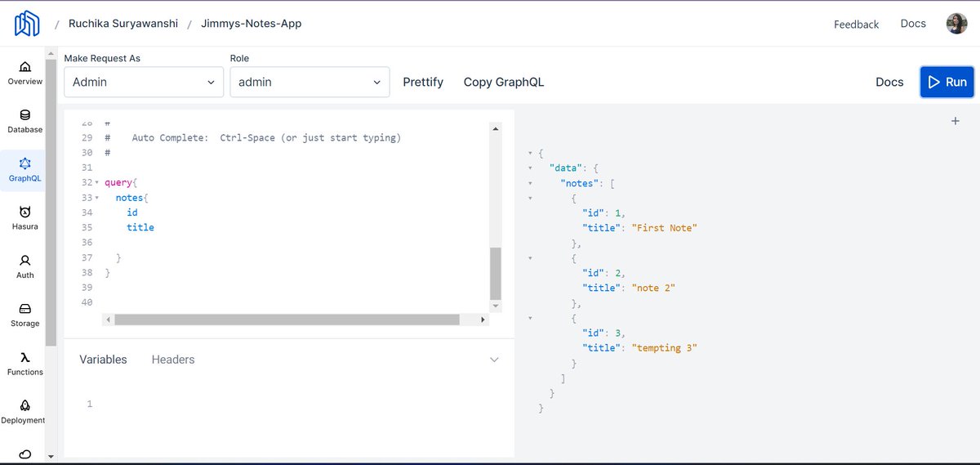Click the editor scroll-down arrow
980x465 pixels.
tap(495, 305)
